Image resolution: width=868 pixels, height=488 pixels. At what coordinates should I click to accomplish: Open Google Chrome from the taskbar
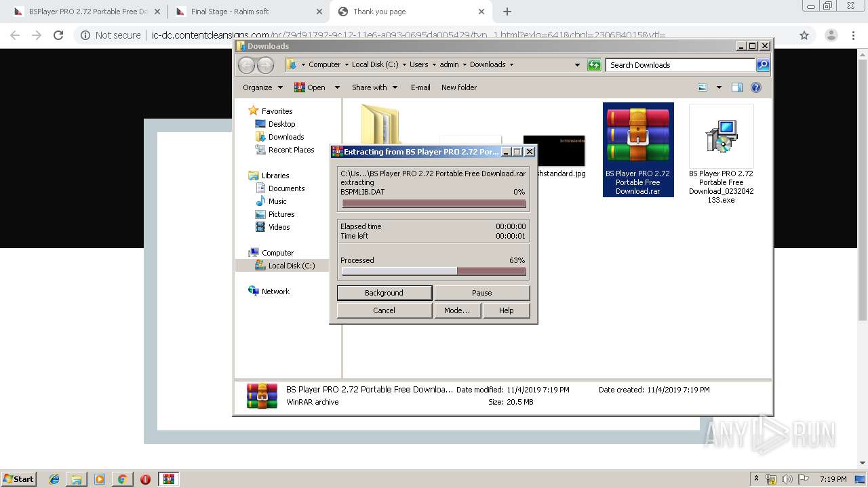coord(122,479)
